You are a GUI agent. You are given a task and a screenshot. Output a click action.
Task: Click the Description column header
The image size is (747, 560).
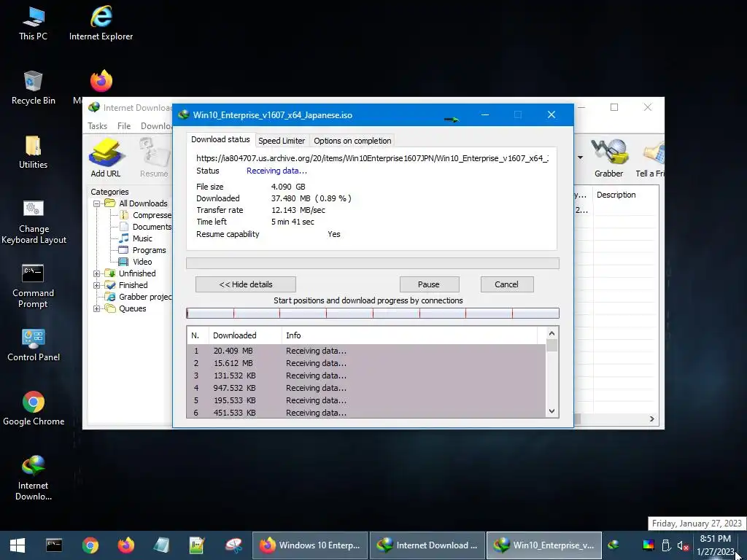(625, 195)
